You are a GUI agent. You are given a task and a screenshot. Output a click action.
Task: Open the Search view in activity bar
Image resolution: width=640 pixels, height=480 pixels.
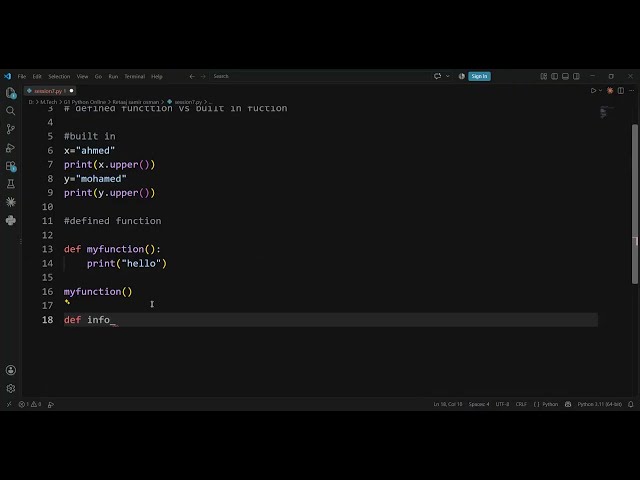point(11,111)
